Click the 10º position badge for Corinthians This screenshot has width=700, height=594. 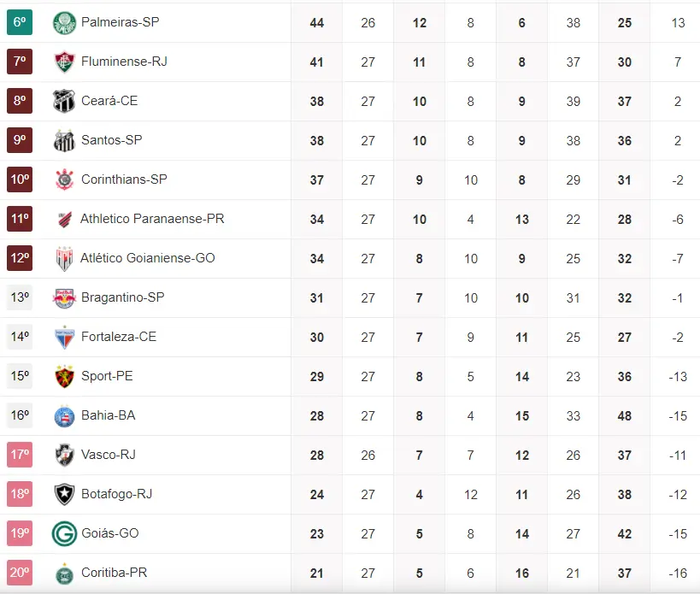pos(20,179)
